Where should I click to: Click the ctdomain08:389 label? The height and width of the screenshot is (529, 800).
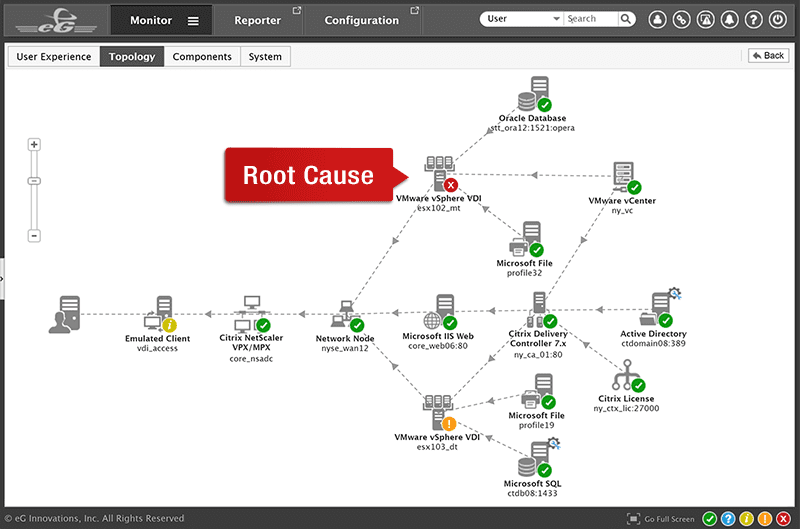click(x=653, y=343)
